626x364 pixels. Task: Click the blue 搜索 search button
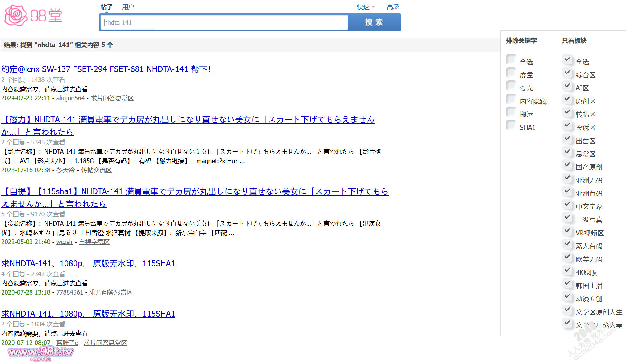pos(374,22)
